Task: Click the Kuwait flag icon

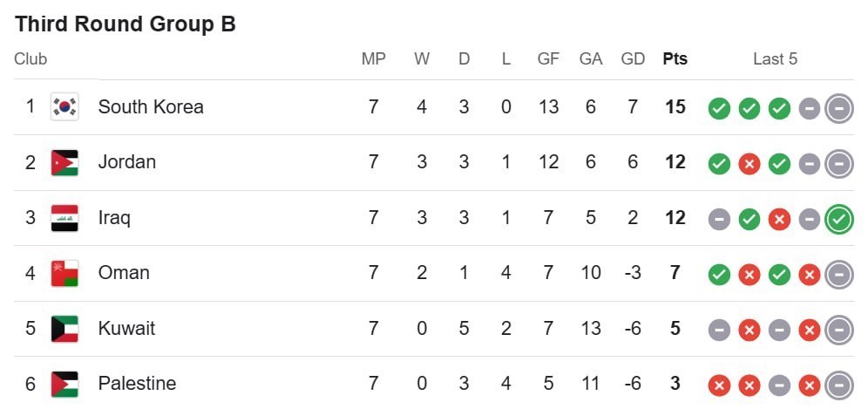Action: point(64,329)
